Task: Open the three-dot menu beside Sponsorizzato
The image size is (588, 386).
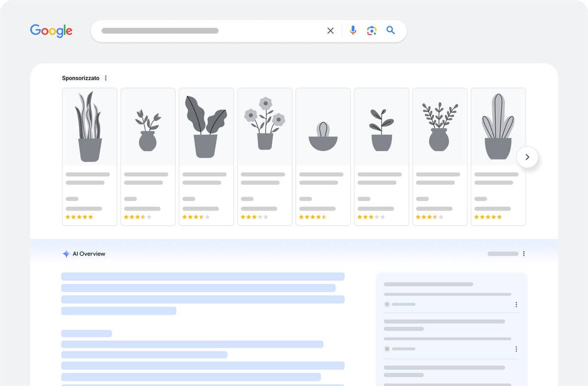Action: tap(106, 78)
